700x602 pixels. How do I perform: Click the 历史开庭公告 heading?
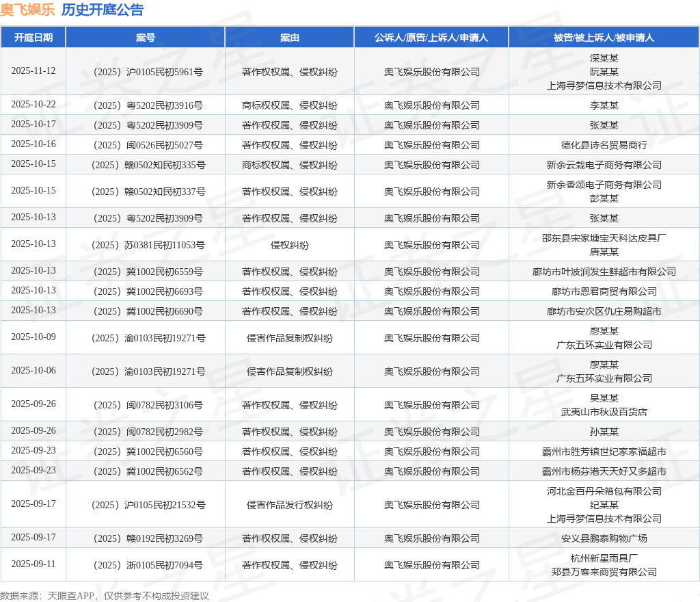103,10
